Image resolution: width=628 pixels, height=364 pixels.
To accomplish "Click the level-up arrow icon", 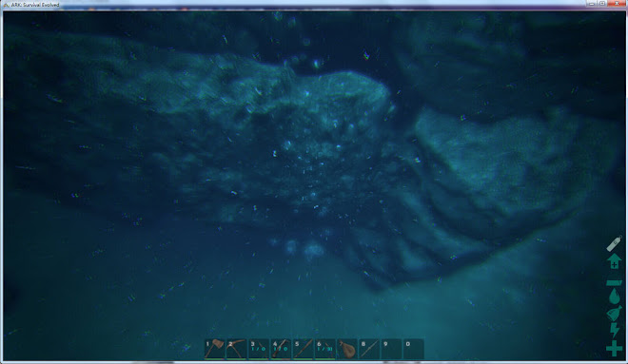I will click(614, 261).
